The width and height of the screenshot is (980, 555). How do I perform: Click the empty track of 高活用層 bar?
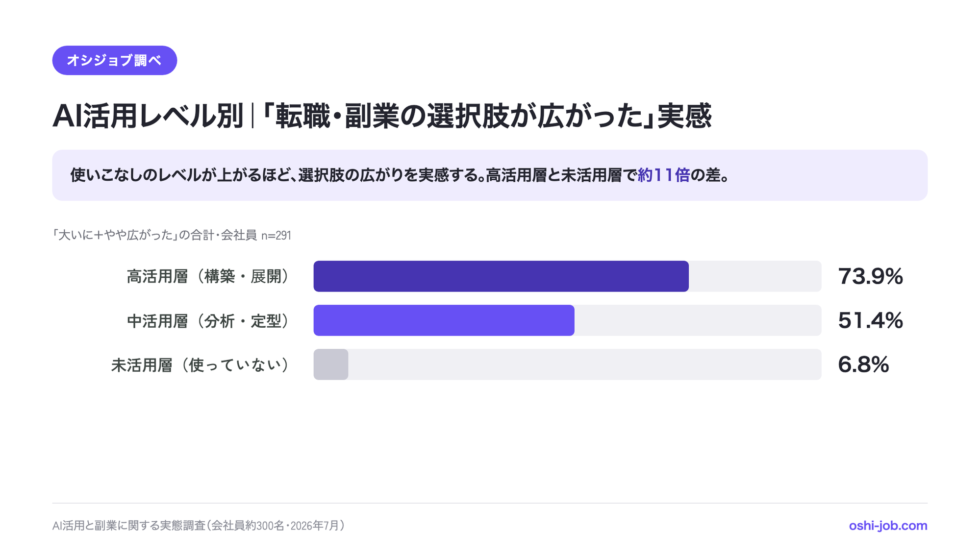click(755, 276)
